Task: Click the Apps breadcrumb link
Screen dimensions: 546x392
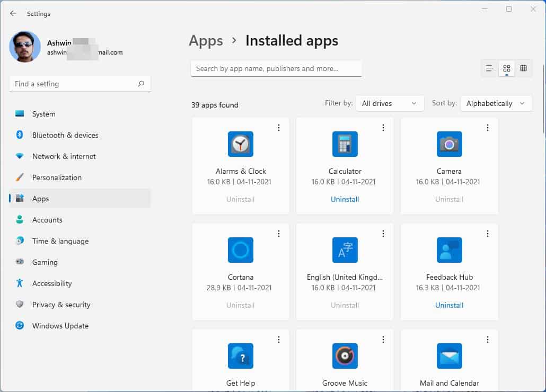Action: (206, 40)
